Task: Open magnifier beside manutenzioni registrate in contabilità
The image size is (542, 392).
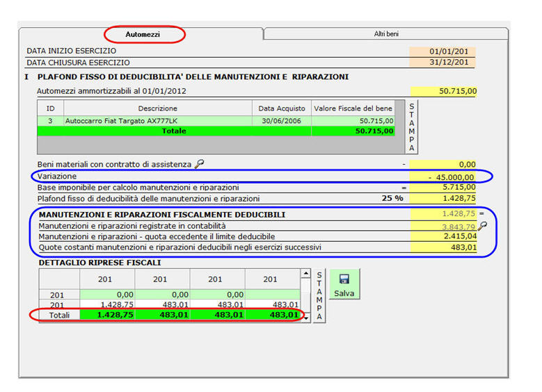Action: click(x=482, y=226)
